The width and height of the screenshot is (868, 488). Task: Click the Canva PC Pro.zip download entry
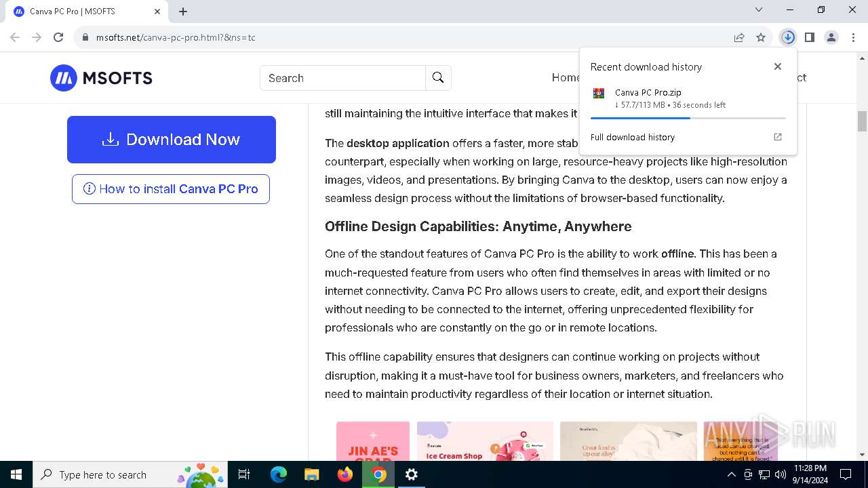pyautogui.click(x=688, y=98)
